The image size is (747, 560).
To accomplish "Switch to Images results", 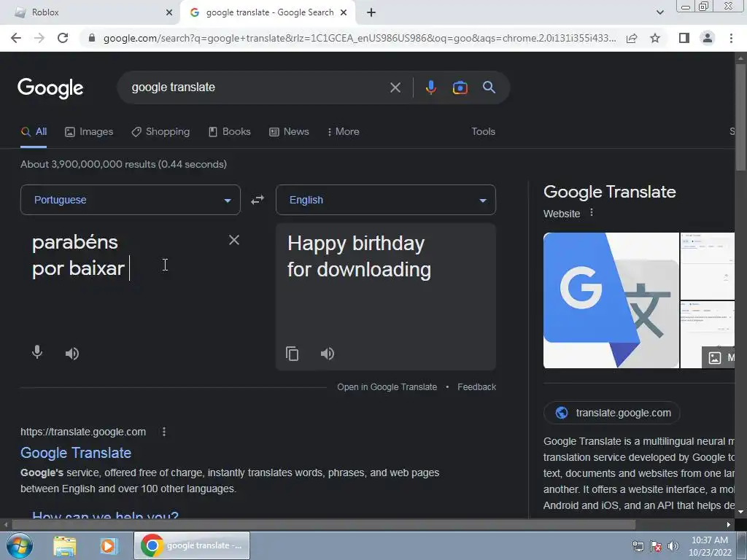I will (89, 132).
